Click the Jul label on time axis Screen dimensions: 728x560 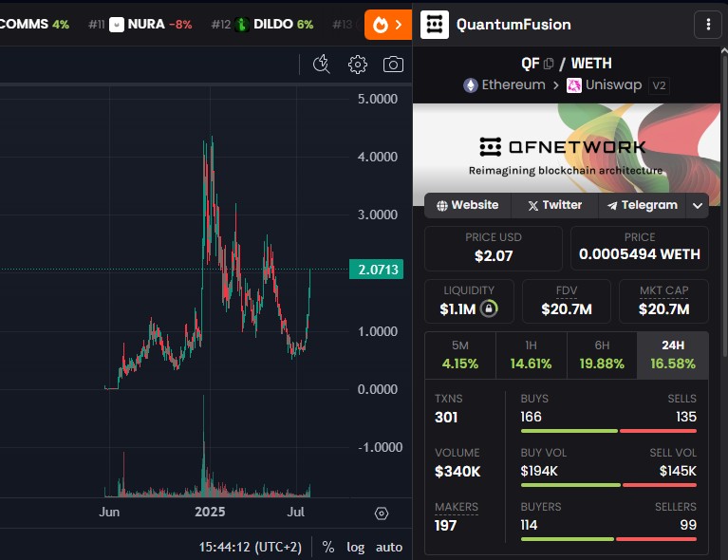(296, 513)
